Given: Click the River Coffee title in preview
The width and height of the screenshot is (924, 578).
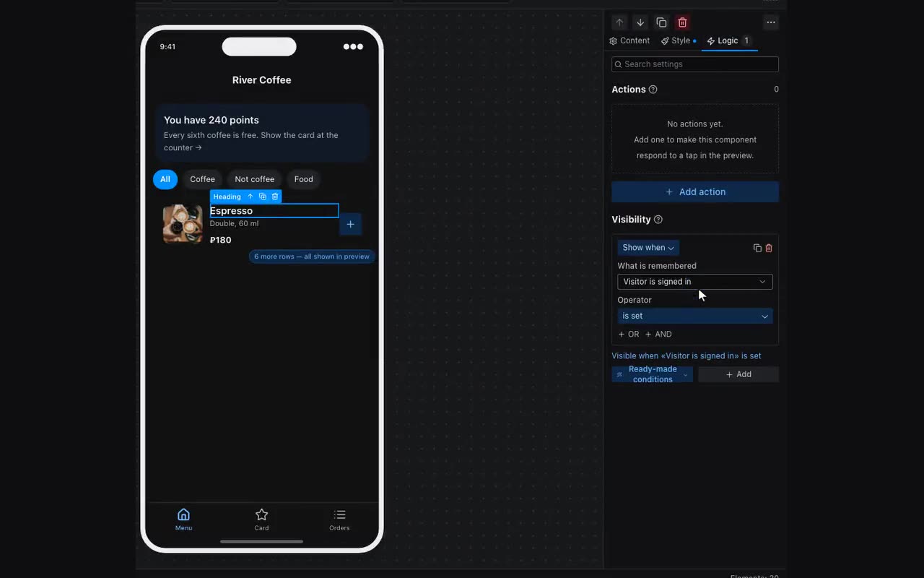Looking at the screenshot, I should 262,80.
